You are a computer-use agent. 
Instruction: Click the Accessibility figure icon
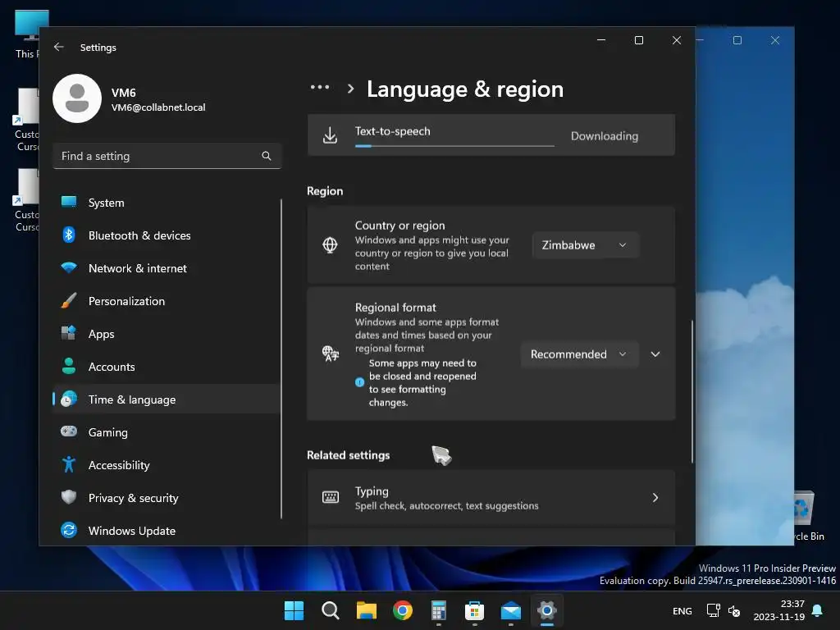tap(69, 464)
